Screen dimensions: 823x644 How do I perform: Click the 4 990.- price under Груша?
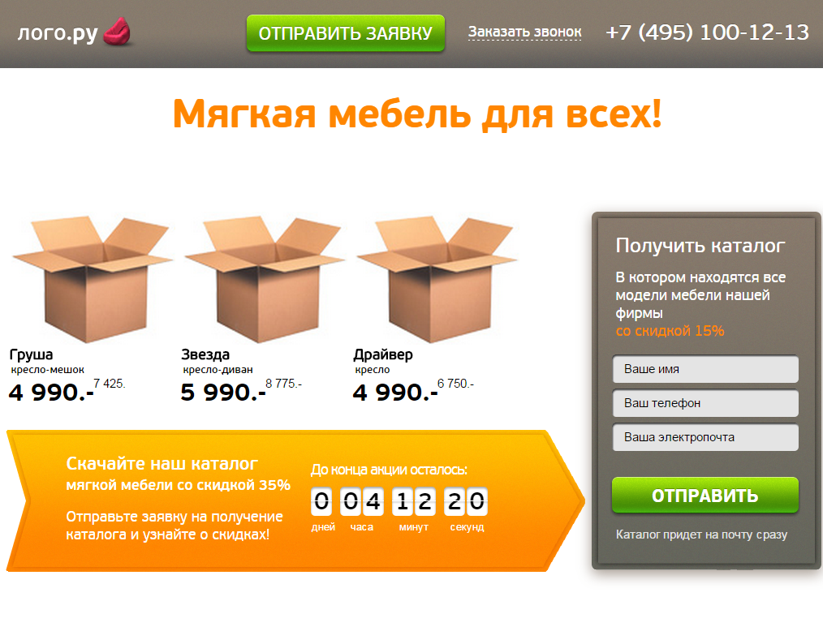click(x=51, y=393)
